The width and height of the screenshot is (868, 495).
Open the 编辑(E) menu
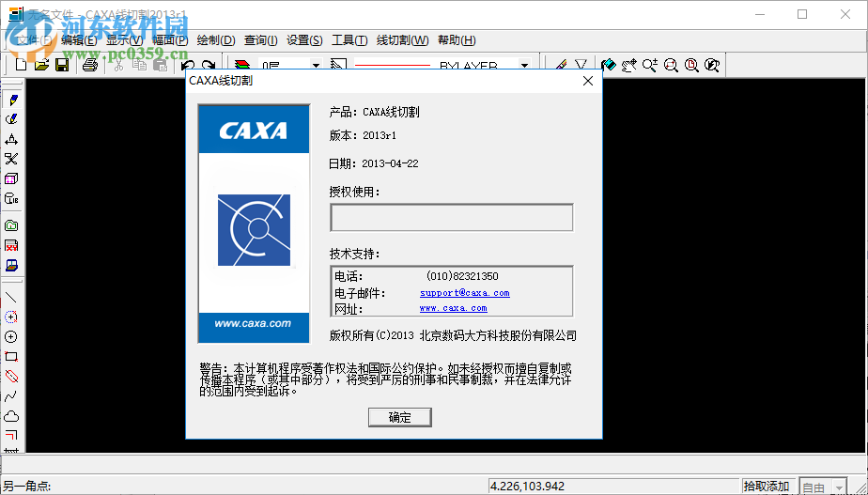click(79, 40)
